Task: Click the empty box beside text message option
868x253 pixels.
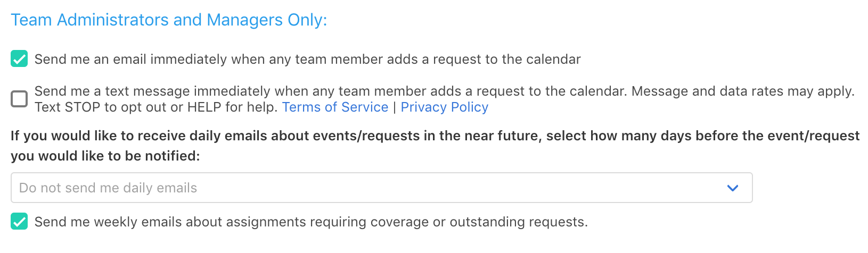Action: pos(19,99)
